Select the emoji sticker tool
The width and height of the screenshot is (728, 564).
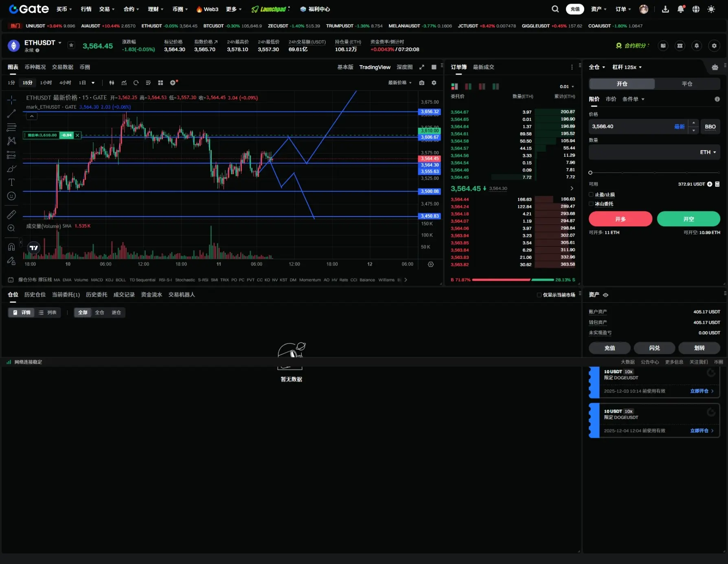[x=11, y=196]
